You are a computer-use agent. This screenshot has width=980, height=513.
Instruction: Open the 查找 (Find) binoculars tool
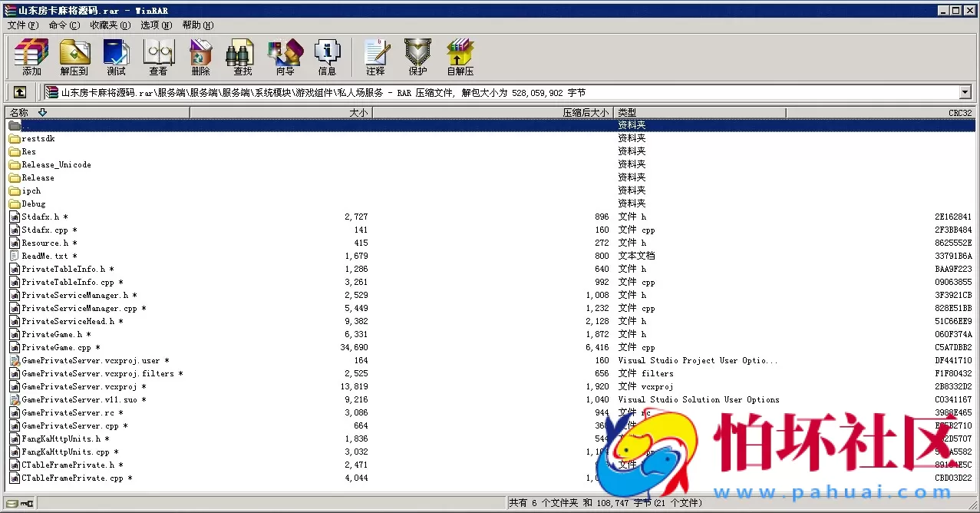(243, 57)
